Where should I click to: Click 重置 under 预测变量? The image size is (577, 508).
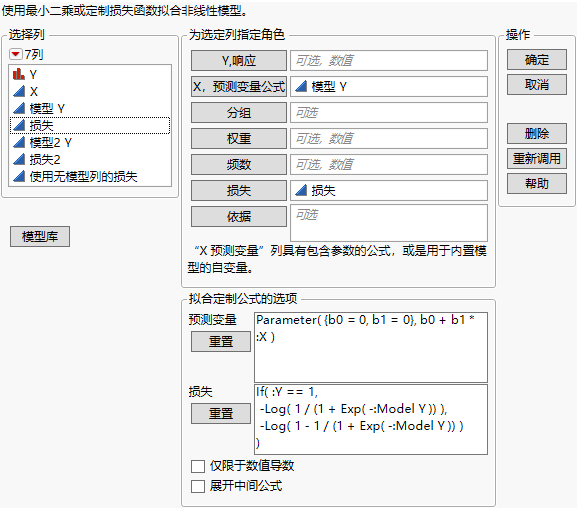221,342
